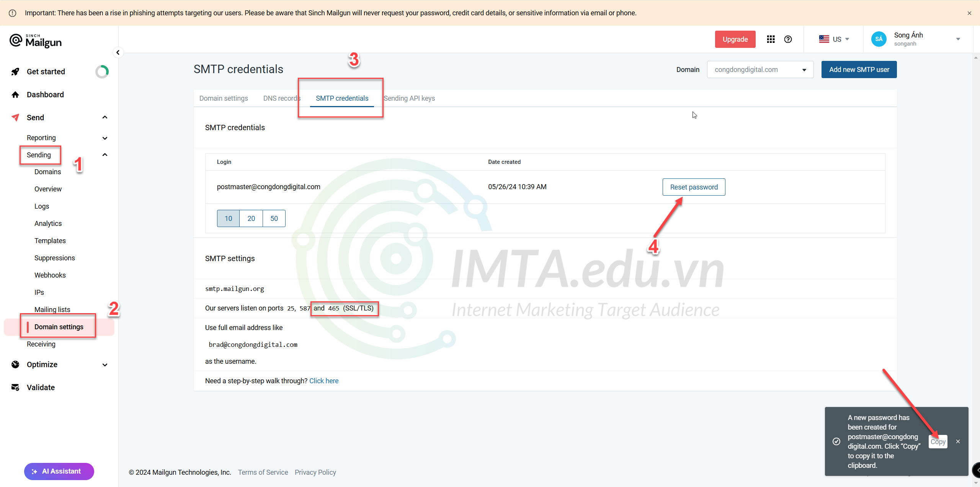Image resolution: width=980 pixels, height=487 pixels.
Task: Open the apps grid icon
Action: point(771,39)
